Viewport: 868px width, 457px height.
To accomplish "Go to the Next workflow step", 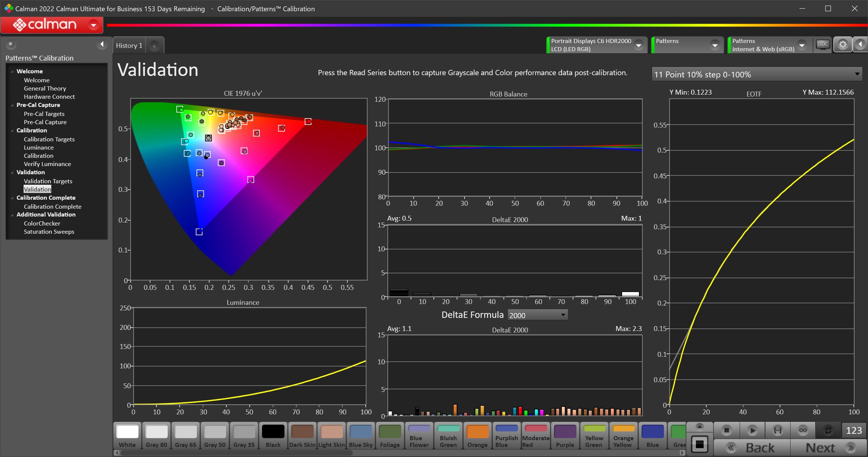I will pyautogui.click(x=828, y=448).
